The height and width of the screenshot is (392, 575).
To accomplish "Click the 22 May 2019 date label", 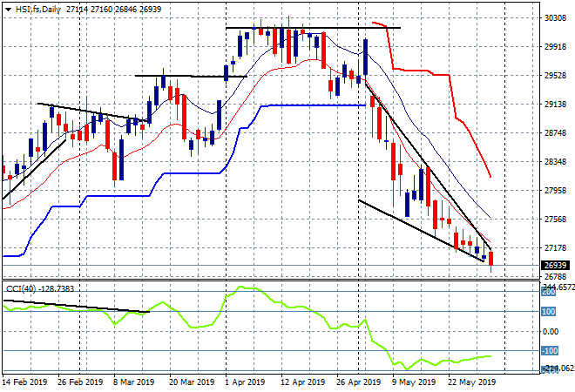I will click(x=471, y=382).
